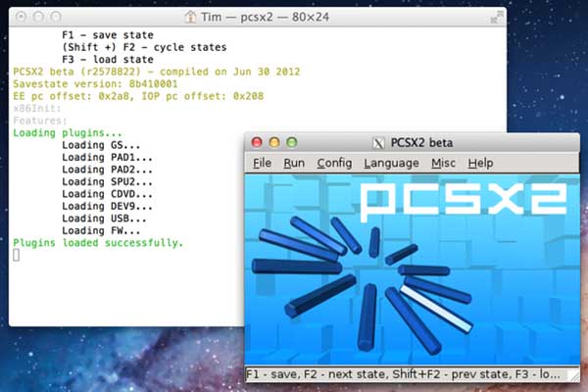Click 'Loading PAD1...' line in Terminal
Screen dimensions: 588x392
pos(107,158)
